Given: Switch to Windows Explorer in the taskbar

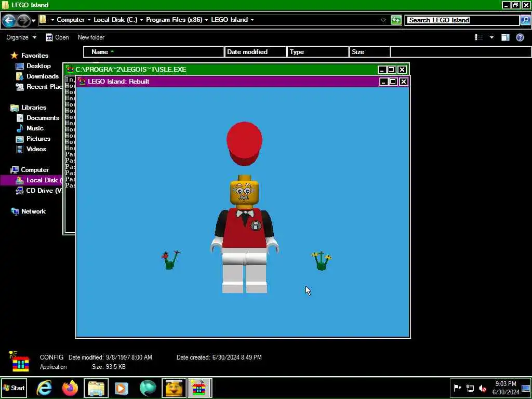Looking at the screenshot, I should tap(96, 388).
